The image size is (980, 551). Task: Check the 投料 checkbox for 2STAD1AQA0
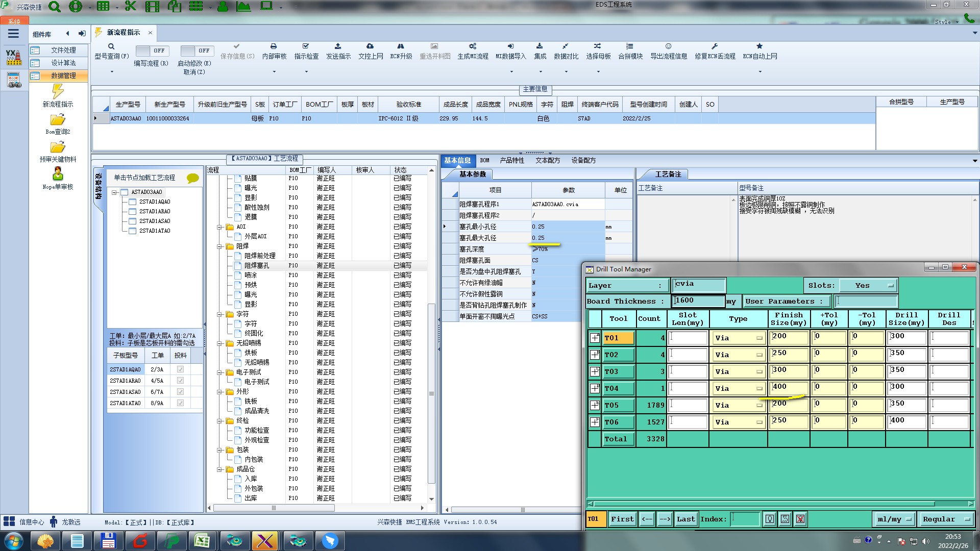tap(180, 369)
